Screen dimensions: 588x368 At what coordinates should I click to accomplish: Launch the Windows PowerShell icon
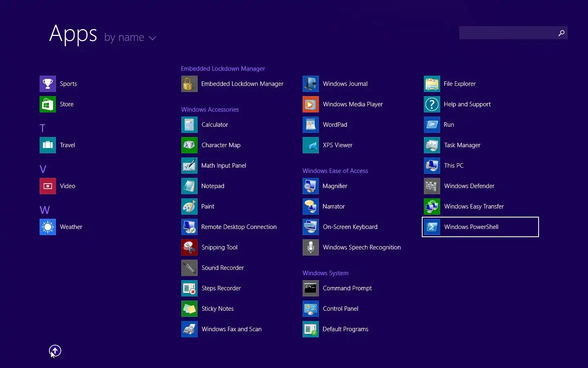click(432, 227)
